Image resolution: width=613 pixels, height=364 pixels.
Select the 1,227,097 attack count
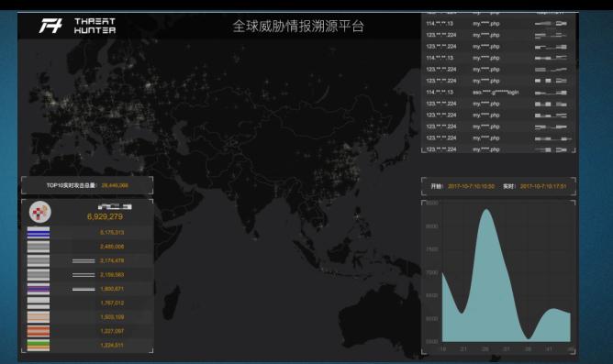coord(112,331)
